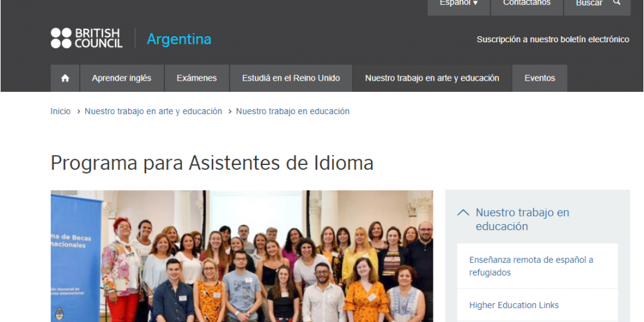Click the British Council logo
The image size is (644, 322).
(x=87, y=38)
